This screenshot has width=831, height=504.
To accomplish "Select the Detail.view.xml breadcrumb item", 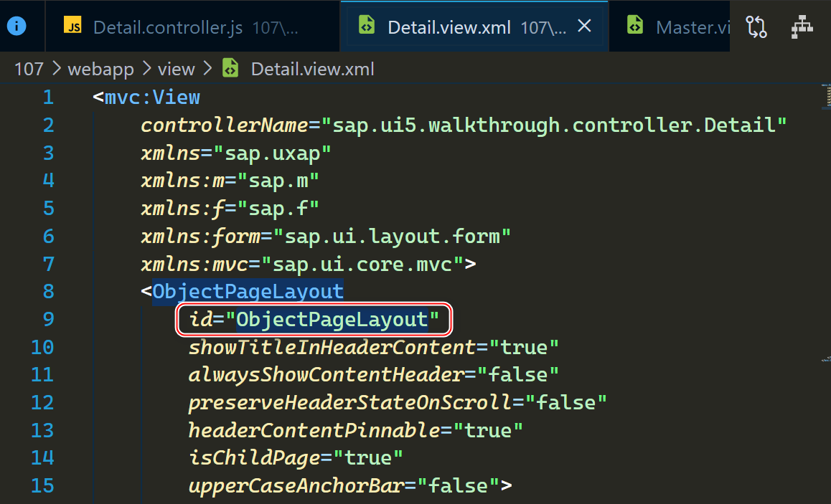I will (313, 70).
